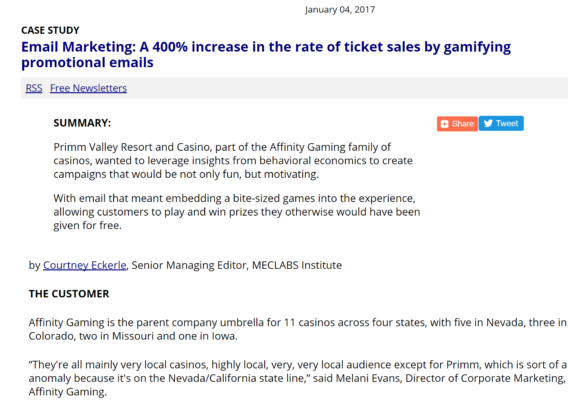Click the SUMMARY heading
568x409 pixels.
click(x=82, y=123)
